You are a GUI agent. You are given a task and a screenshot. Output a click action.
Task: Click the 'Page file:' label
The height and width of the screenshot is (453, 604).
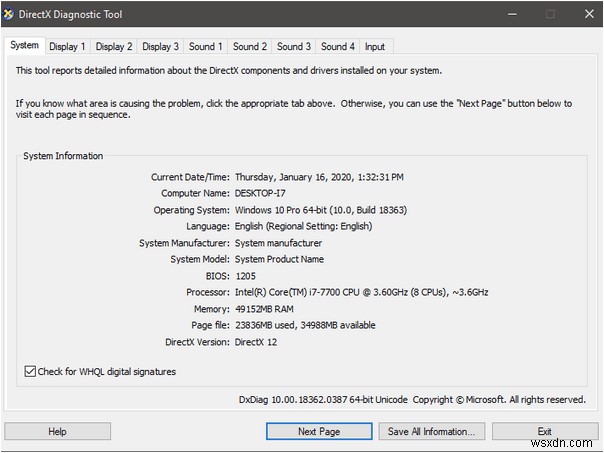(x=210, y=325)
